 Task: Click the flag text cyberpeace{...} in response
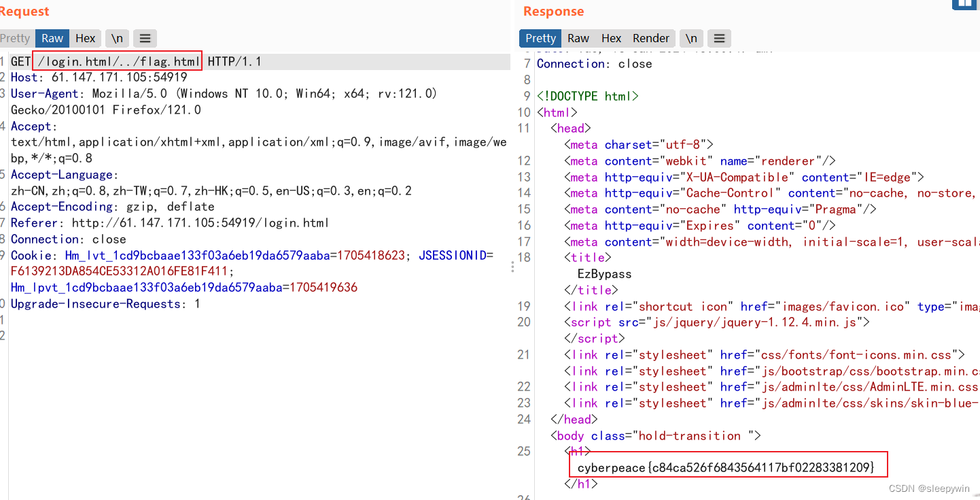[726, 467]
